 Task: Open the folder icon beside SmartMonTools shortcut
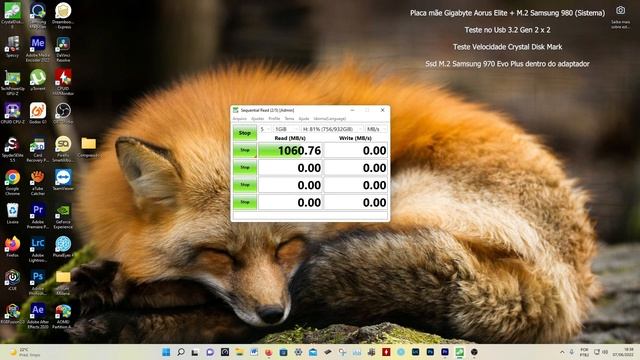point(88,147)
